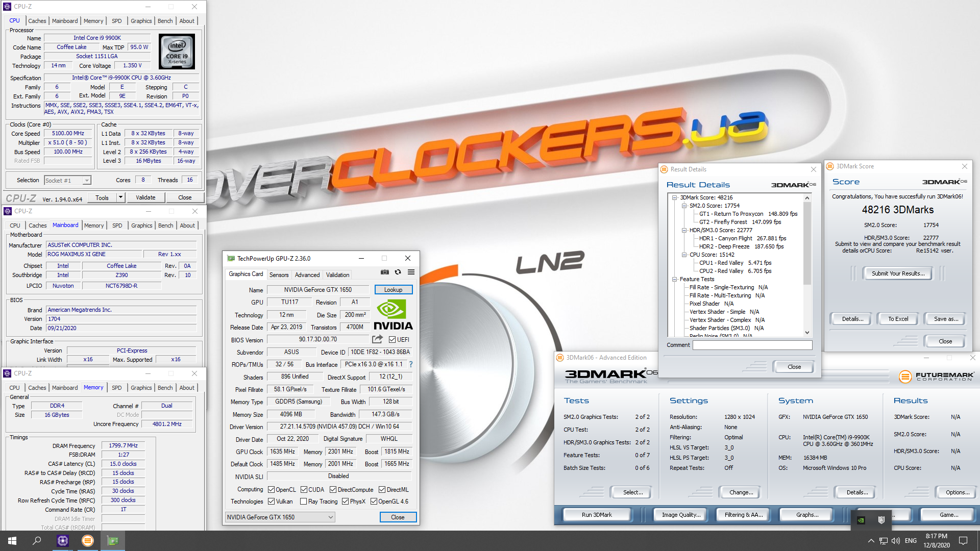Collapse the CPU Score tree node
Image resolution: width=980 pixels, height=551 pixels.
(684, 255)
